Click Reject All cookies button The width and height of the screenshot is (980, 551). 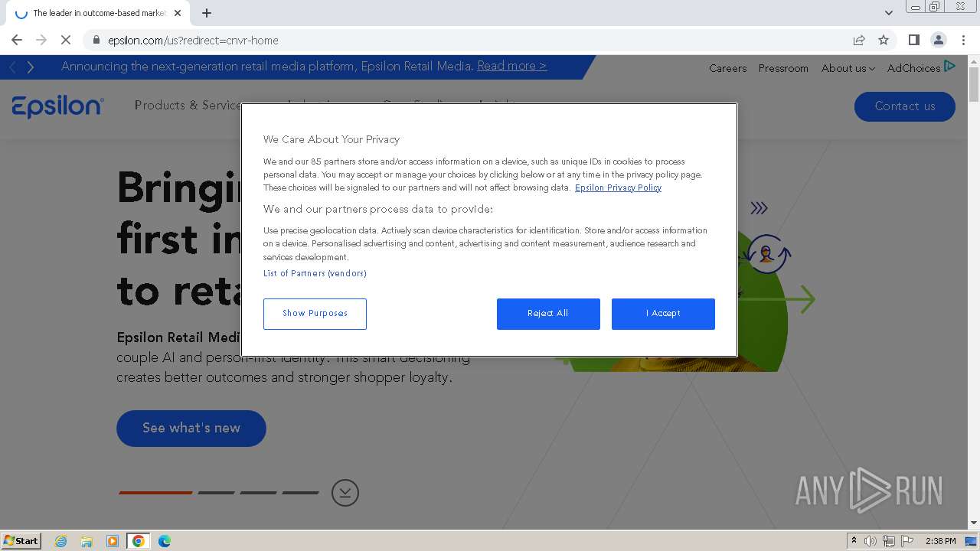coord(548,314)
